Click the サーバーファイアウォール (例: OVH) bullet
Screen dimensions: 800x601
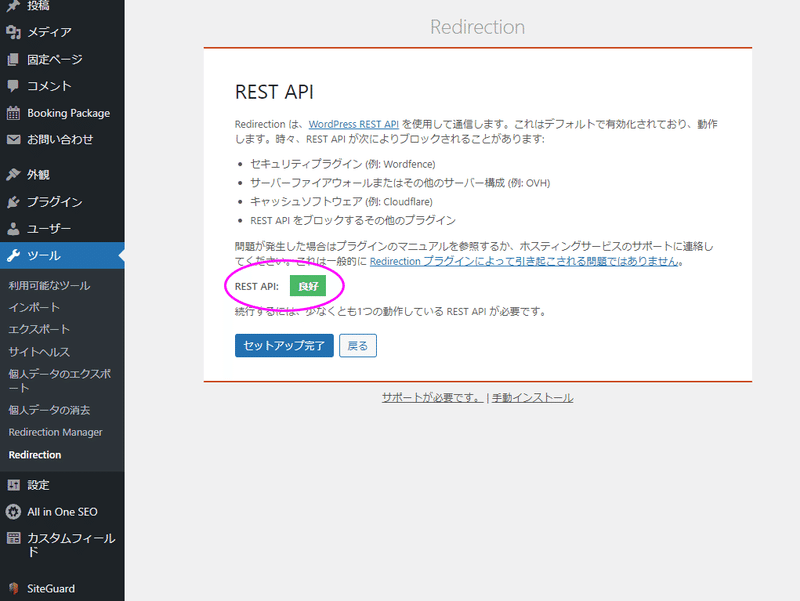point(400,183)
